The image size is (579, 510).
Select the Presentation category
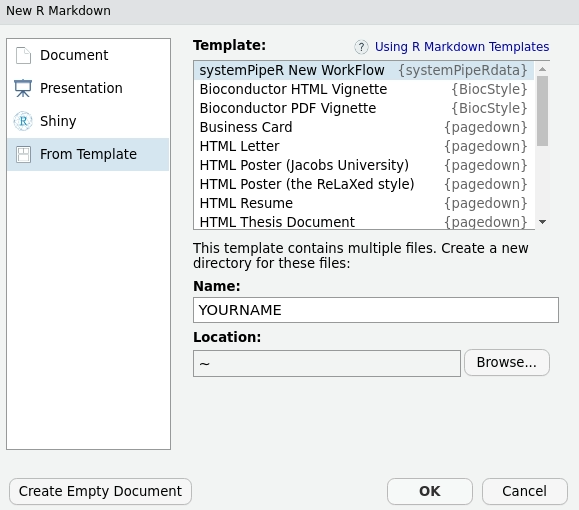tap(88, 88)
